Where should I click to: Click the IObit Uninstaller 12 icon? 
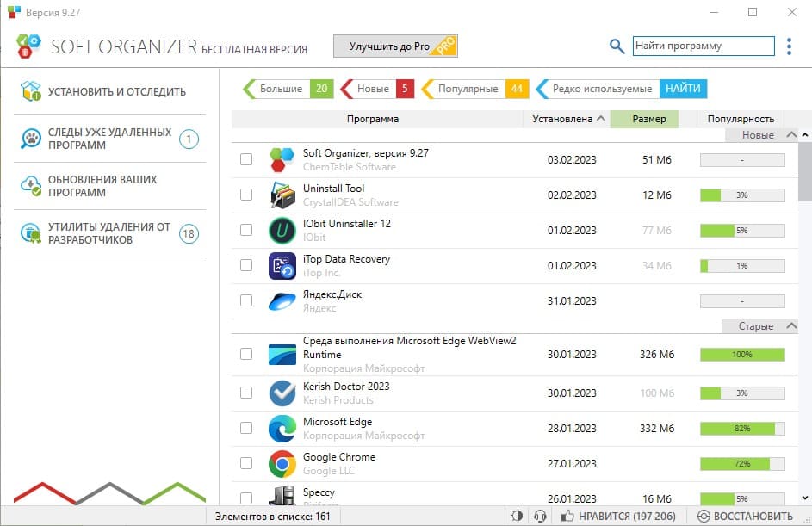tap(282, 230)
